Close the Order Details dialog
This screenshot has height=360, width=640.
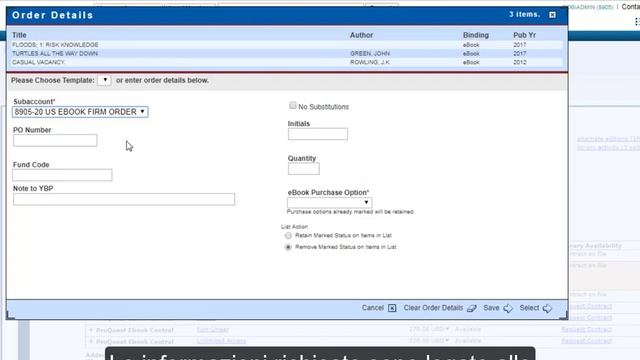click(x=552, y=15)
